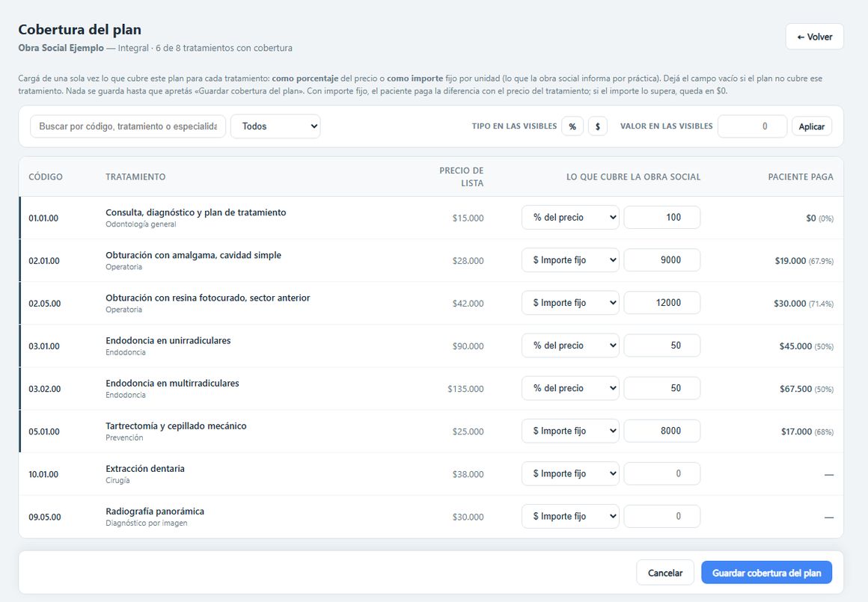
Task: Click the TRATAMIENTO column header
Action: click(x=135, y=177)
